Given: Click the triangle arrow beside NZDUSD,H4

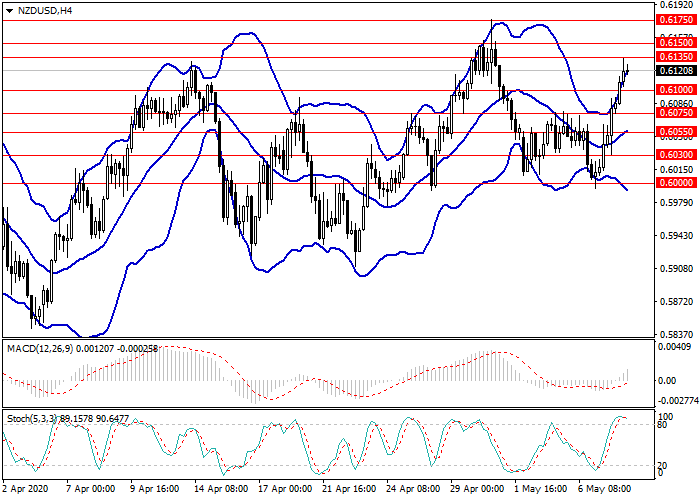Looking at the screenshot, I should pyautogui.click(x=9, y=11).
